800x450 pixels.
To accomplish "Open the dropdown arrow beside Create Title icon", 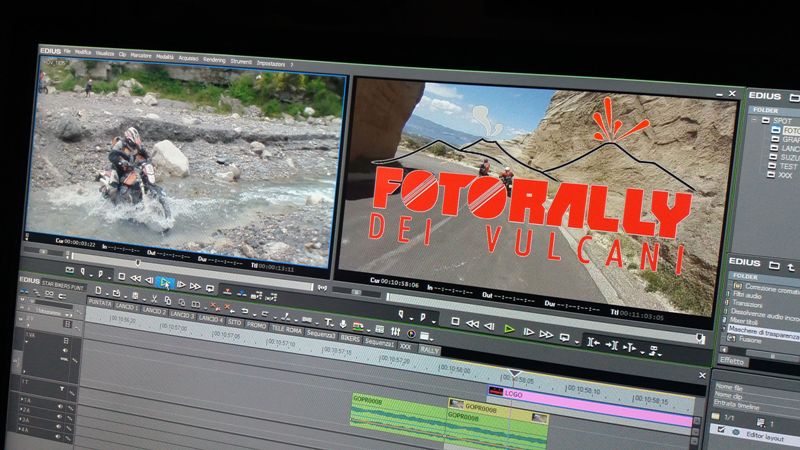I will pyautogui.click(x=332, y=325).
